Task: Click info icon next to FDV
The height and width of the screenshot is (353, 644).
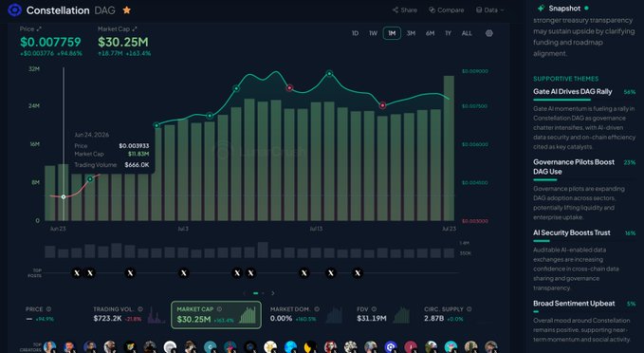Action: pyautogui.click(x=374, y=309)
